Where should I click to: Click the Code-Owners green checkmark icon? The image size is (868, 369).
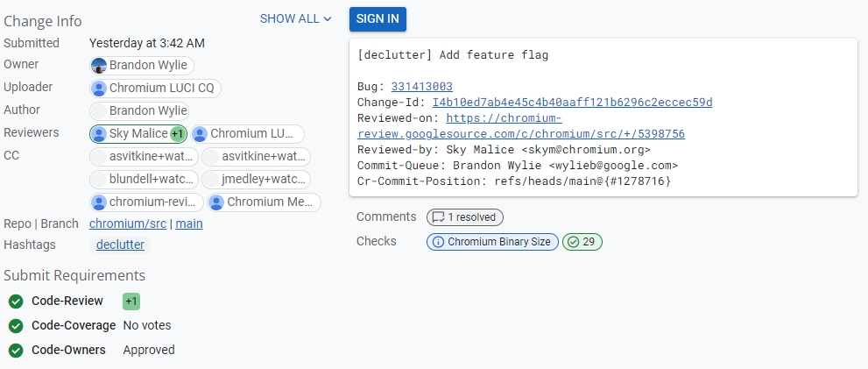(x=15, y=351)
